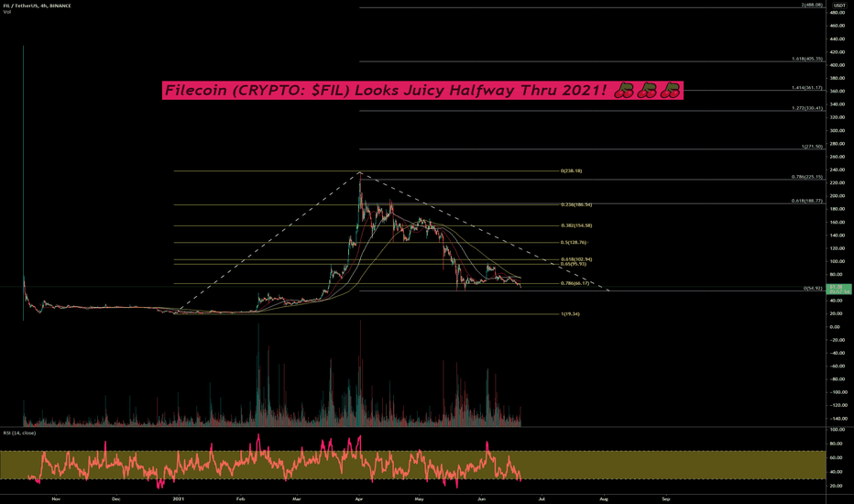Click the 20.00 tick on the RSI scale
The image size is (854, 504).
tap(838, 486)
